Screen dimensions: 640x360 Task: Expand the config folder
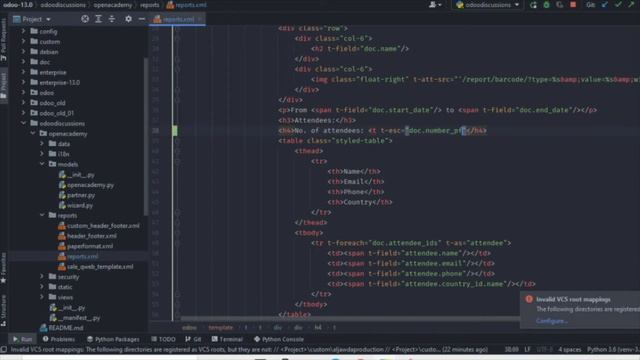tap(23, 31)
